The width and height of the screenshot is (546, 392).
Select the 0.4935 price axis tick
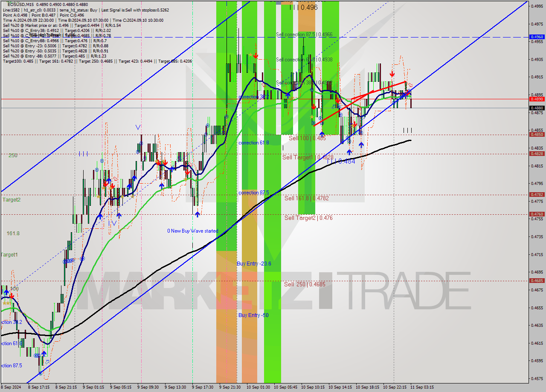click(537, 59)
